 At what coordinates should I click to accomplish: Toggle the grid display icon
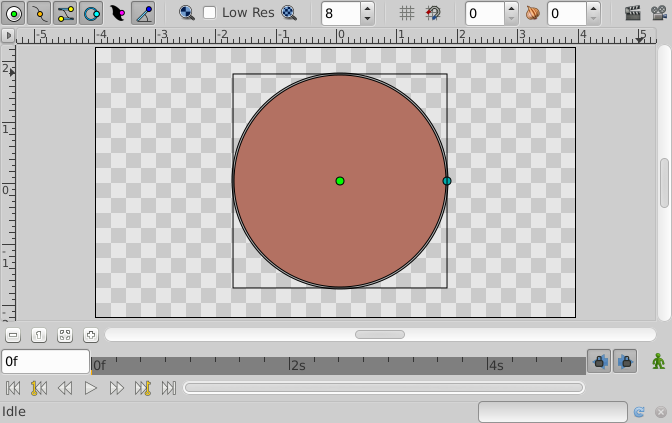[407, 13]
